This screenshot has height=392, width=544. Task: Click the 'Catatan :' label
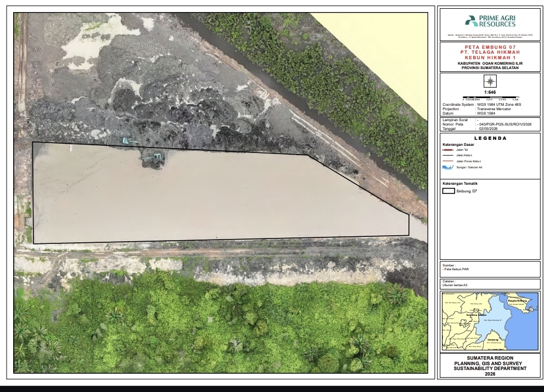[x=449, y=281]
